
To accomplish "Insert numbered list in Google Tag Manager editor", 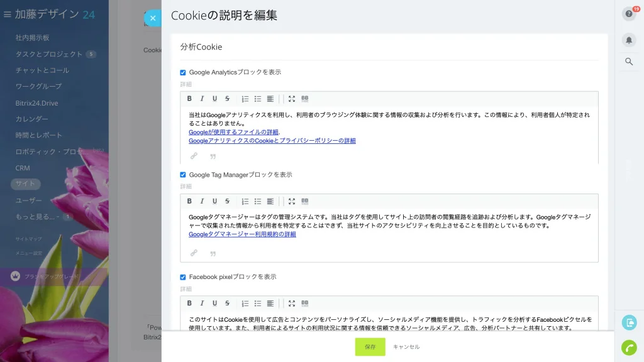I will (245, 201).
